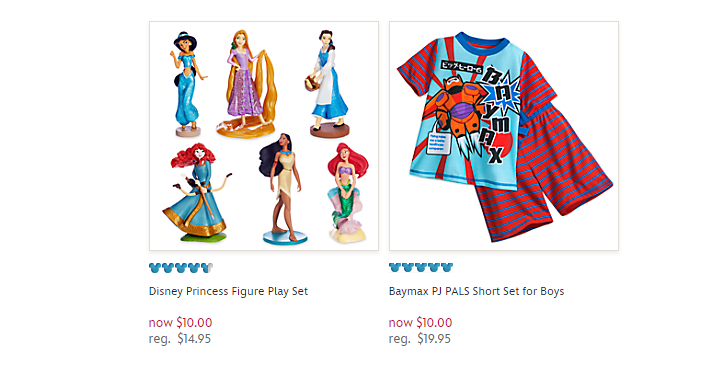This screenshot has height=377, width=720.
Task: Click the middle Mickey rating icon under Baymax pajamas
Action: (421, 267)
